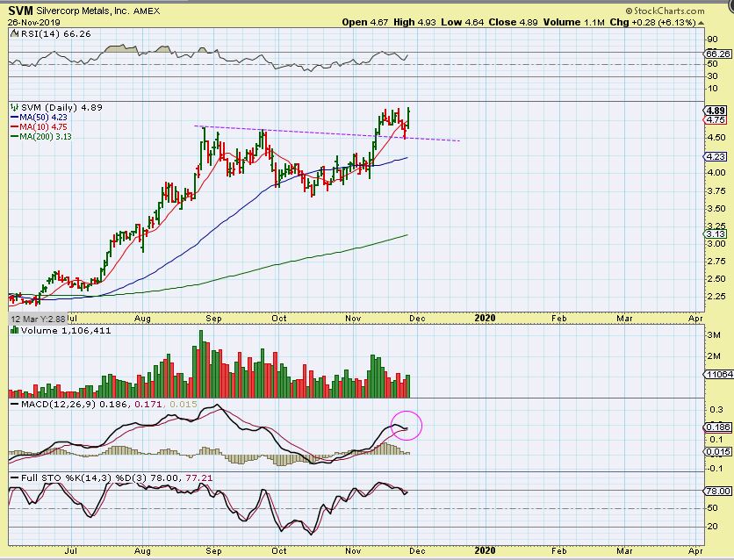Click the 4.23 blue flag on price axis
The image size is (734, 560).
(x=716, y=157)
